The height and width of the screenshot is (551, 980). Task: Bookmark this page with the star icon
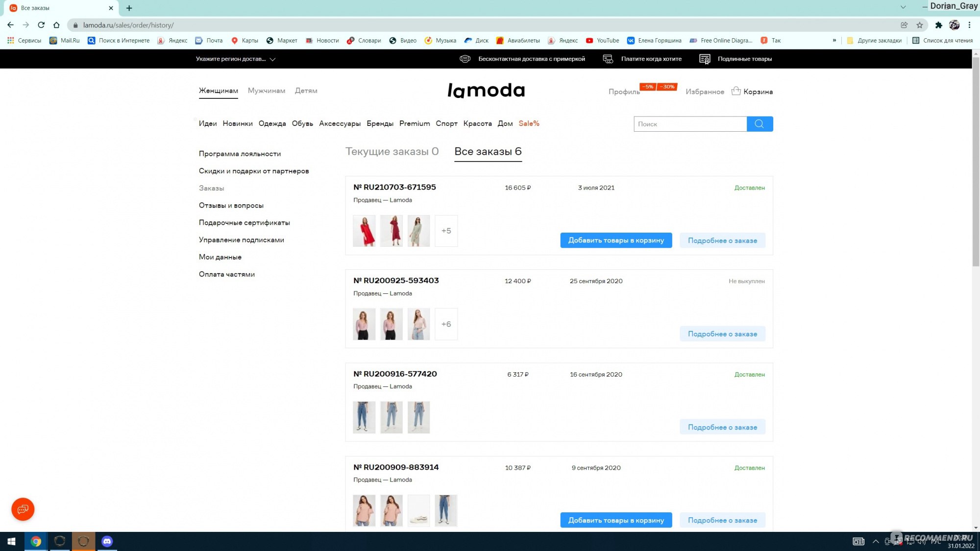pyautogui.click(x=920, y=25)
